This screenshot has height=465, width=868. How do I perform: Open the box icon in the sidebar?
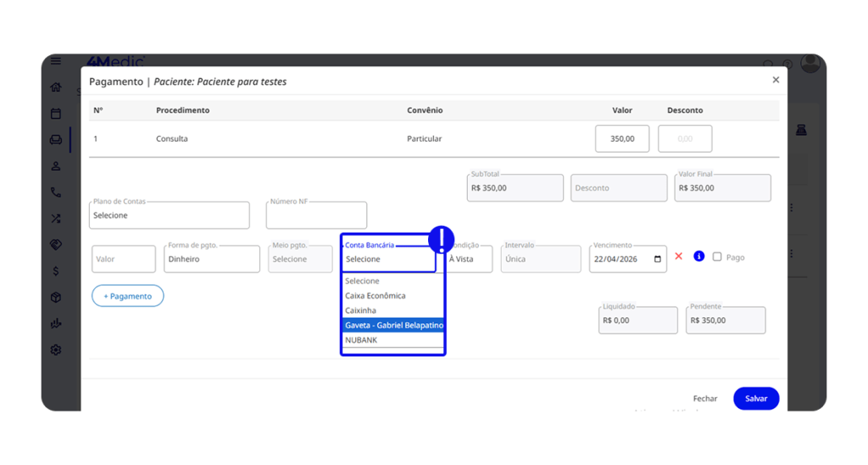[x=56, y=298]
